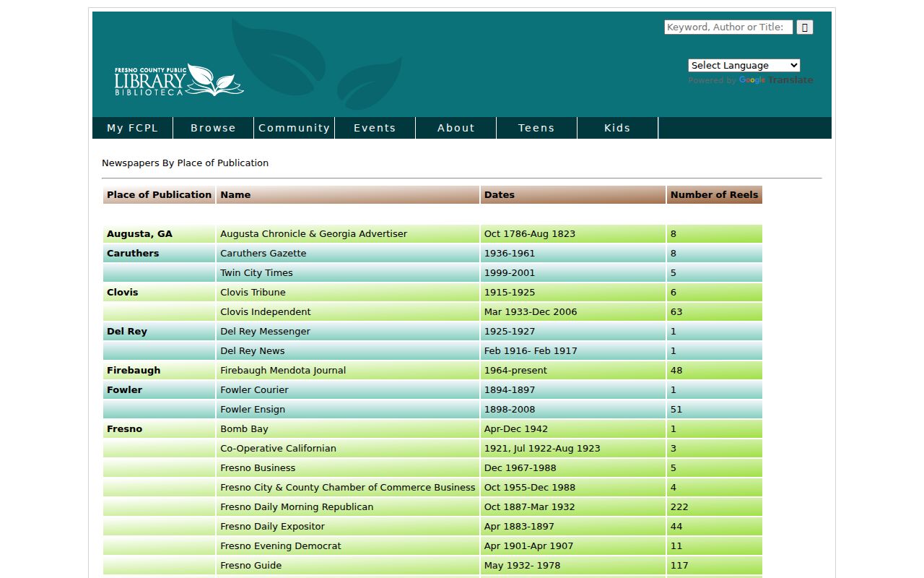Open the Events menu
The height and width of the screenshot is (578, 924).
[375, 128]
